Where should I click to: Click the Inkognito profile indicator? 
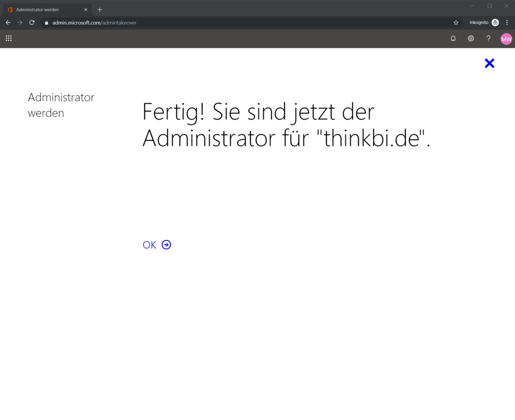pos(484,23)
